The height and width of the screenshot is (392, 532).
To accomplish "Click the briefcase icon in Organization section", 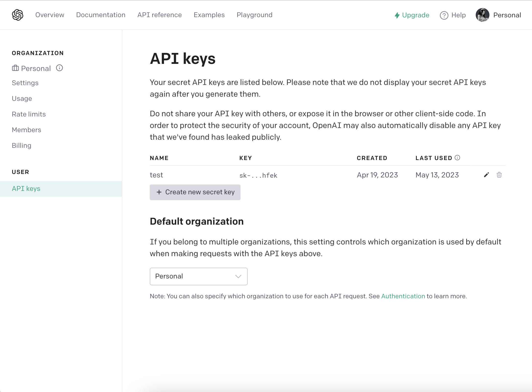I will click(x=15, y=68).
